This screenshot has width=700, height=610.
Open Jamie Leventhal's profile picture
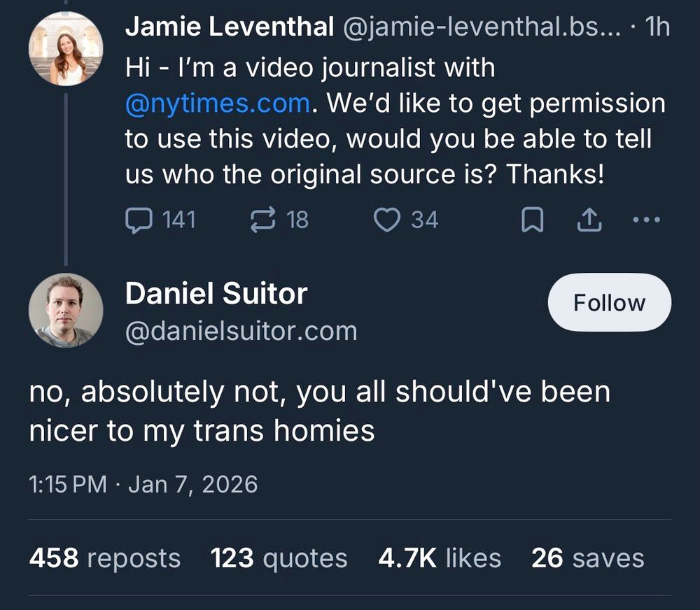(x=66, y=48)
